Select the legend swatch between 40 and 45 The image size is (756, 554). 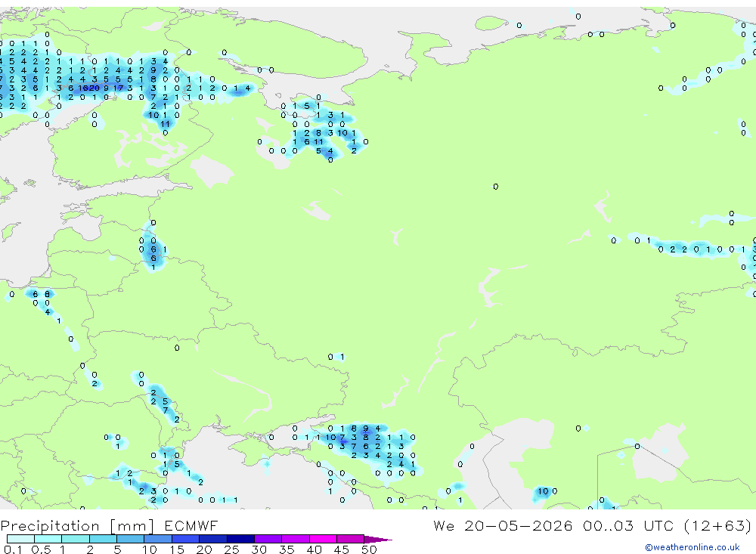[323, 539]
